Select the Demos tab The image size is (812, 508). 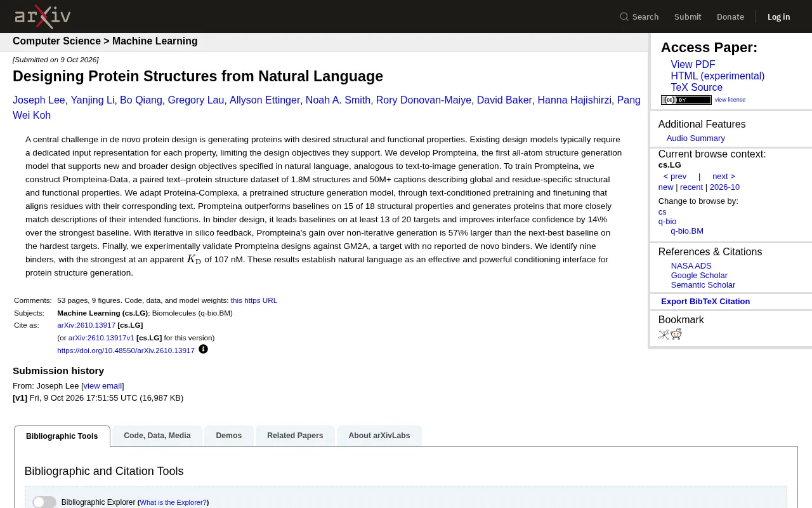pyautogui.click(x=229, y=436)
